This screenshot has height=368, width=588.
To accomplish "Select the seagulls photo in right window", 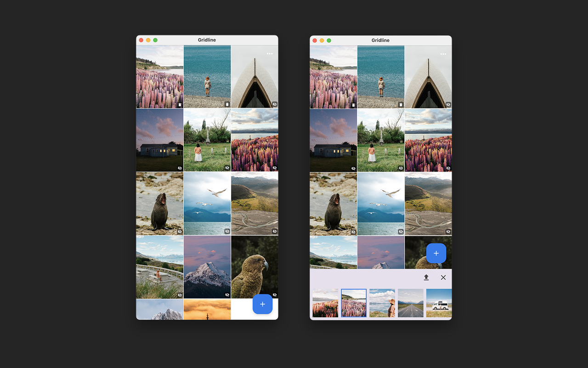I will click(x=381, y=204).
